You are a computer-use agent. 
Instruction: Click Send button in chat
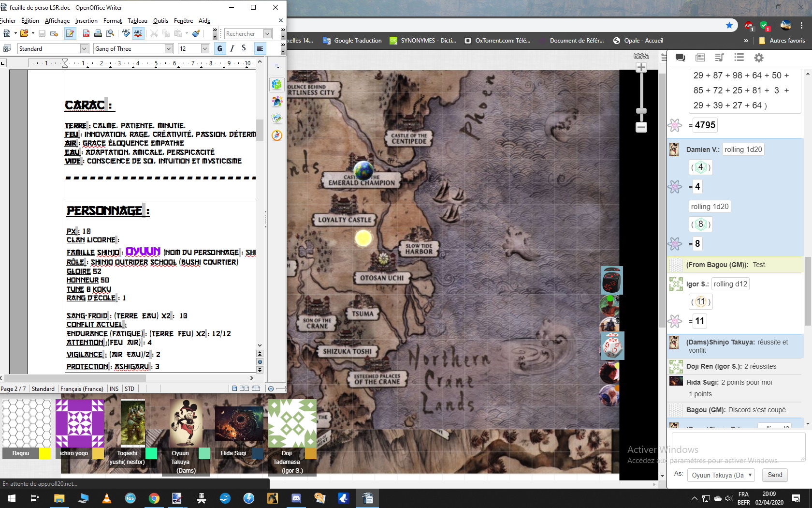[775, 475]
